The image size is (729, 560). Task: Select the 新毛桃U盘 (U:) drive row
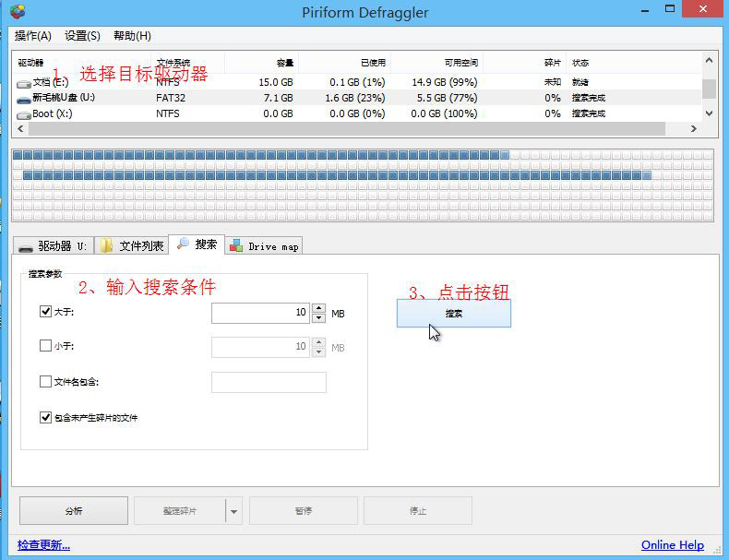pyautogui.click(x=357, y=98)
